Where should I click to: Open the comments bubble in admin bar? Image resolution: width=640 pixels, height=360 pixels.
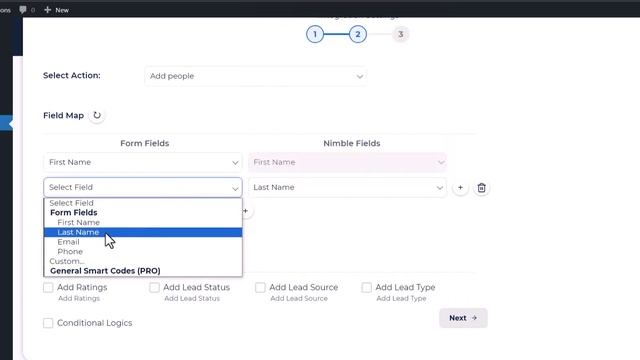tap(23, 9)
